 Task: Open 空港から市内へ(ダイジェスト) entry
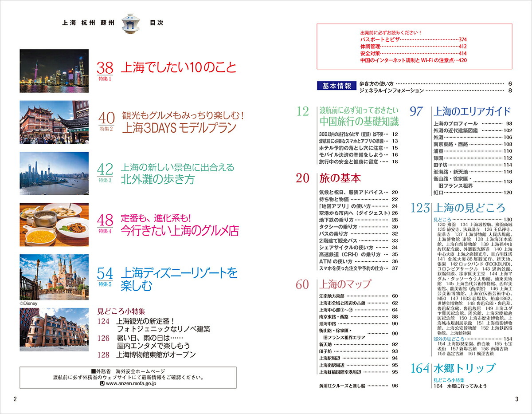click(358, 213)
